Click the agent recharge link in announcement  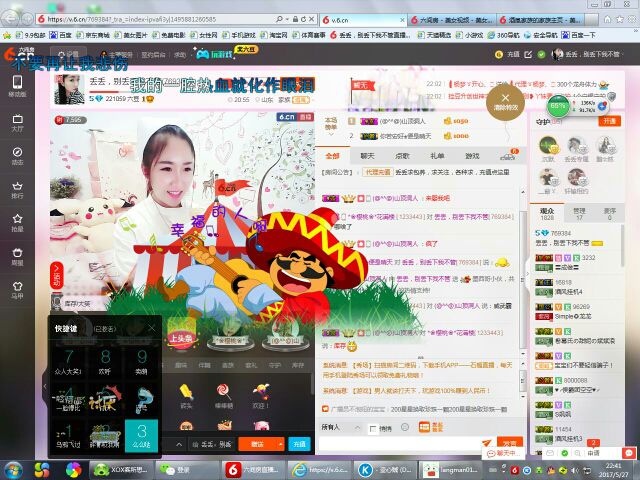click(378, 172)
